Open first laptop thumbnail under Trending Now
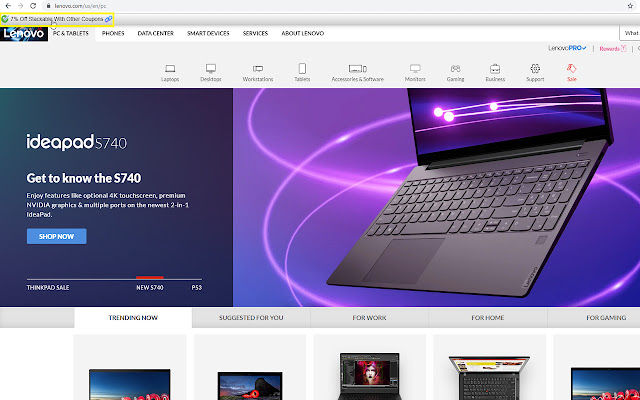This screenshot has width=640, height=400. (130, 384)
